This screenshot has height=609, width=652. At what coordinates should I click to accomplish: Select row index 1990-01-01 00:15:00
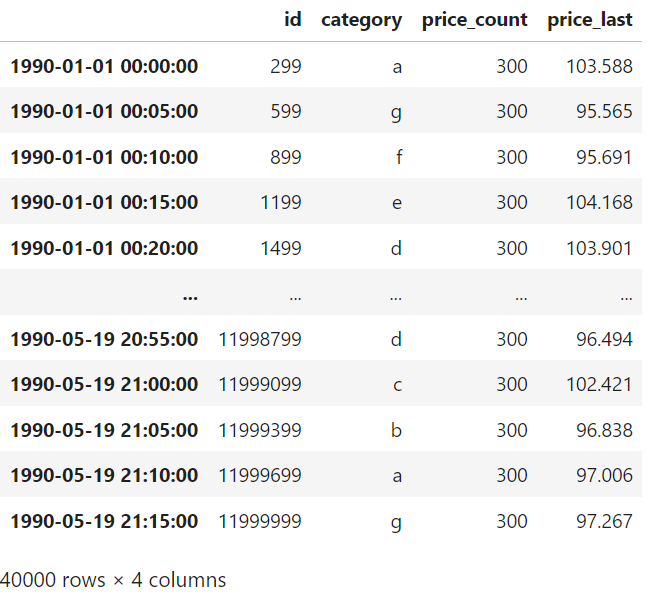point(104,202)
